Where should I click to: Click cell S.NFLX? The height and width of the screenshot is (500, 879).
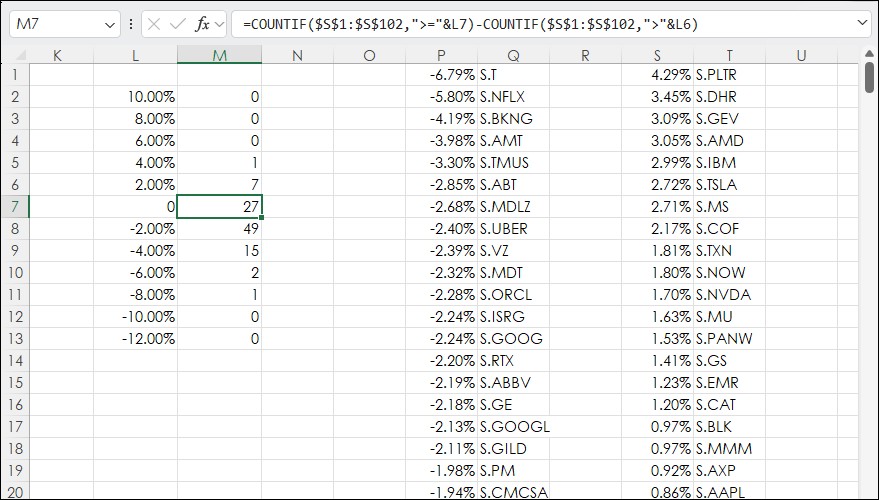[x=513, y=97]
